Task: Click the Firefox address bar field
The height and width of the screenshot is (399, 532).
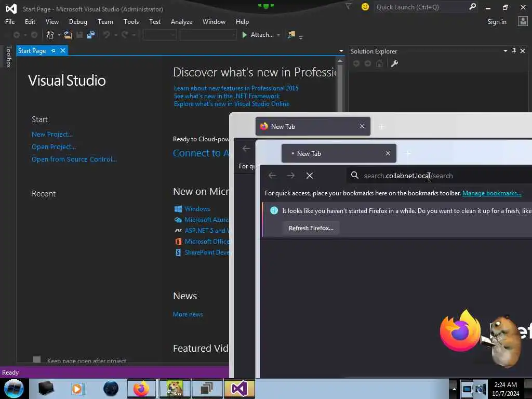Action: click(440, 176)
